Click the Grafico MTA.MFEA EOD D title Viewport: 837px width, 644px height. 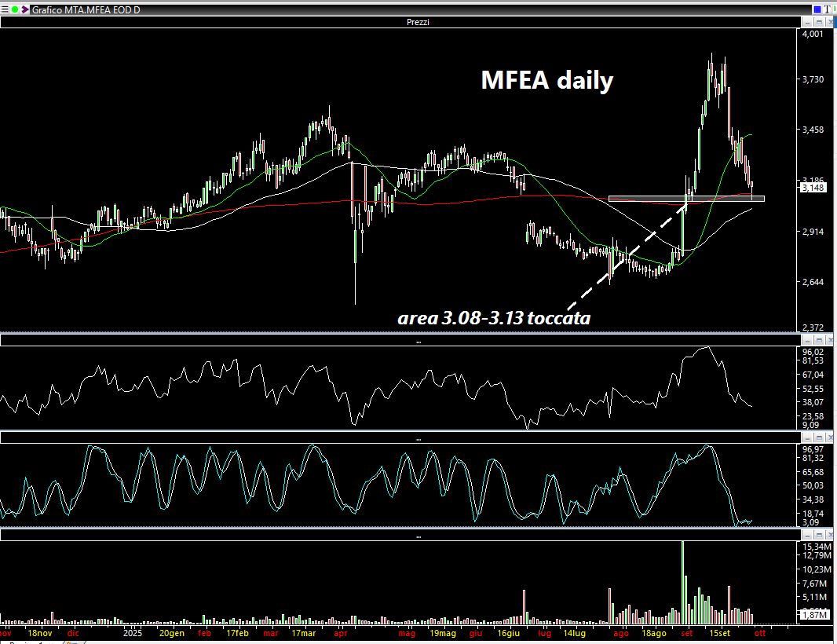click(x=86, y=9)
